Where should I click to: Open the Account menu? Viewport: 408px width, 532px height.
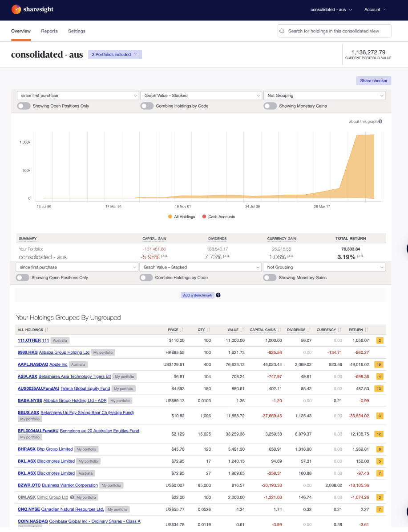(376, 9)
